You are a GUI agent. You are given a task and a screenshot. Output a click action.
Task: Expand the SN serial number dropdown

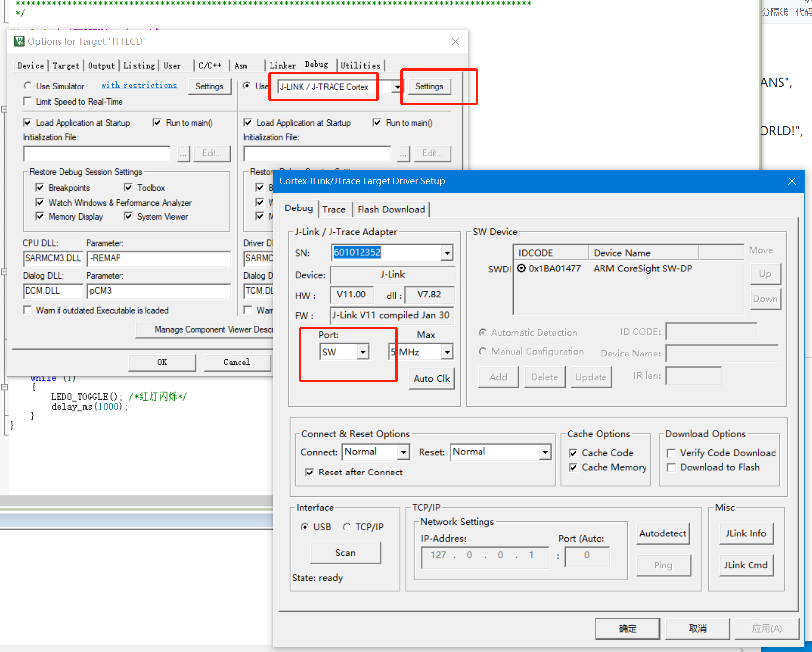pyautogui.click(x=447, y=253)
